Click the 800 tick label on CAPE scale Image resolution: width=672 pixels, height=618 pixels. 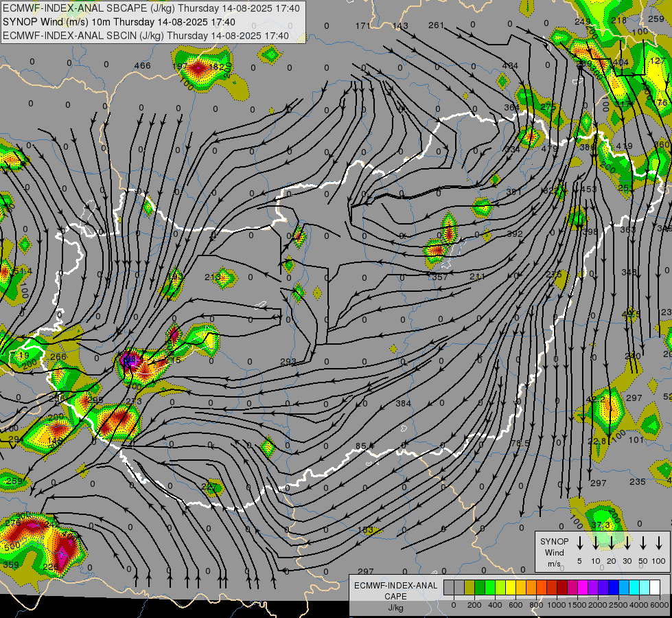(536, 605)
